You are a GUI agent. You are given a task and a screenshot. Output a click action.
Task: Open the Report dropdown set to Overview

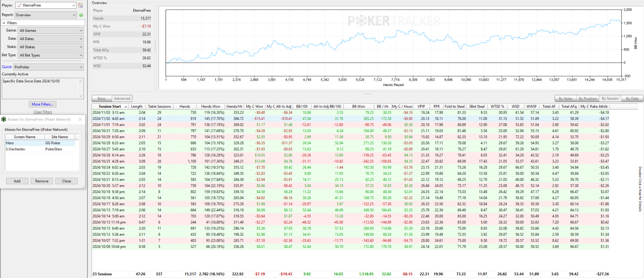pos(46,15)
